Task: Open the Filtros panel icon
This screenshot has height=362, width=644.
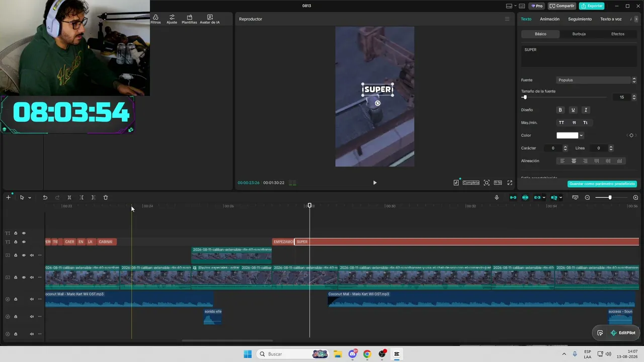Action: pyautogui.click(x=155, y=19)
